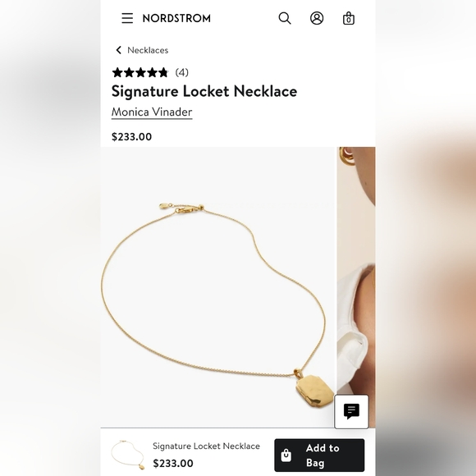Viewport: 476px width, 476px height.
Task: Open the Monica Vinader brand link
Action: click(x=152, y=112)
